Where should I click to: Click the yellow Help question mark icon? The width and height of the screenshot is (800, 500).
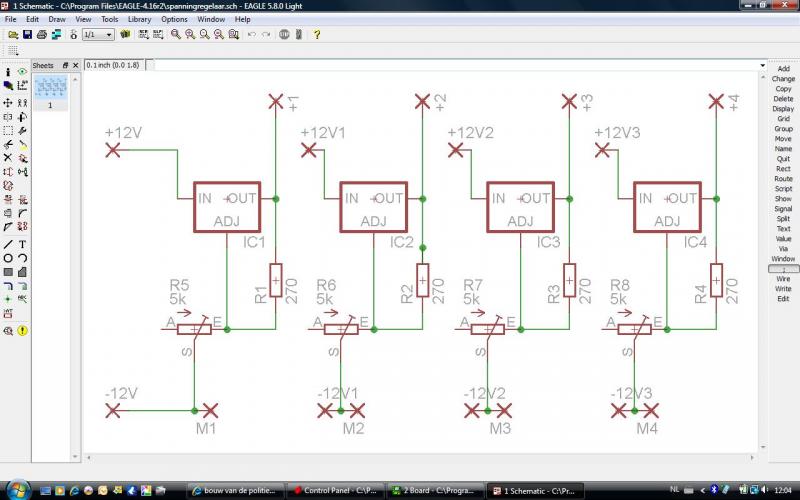(317, 34)
